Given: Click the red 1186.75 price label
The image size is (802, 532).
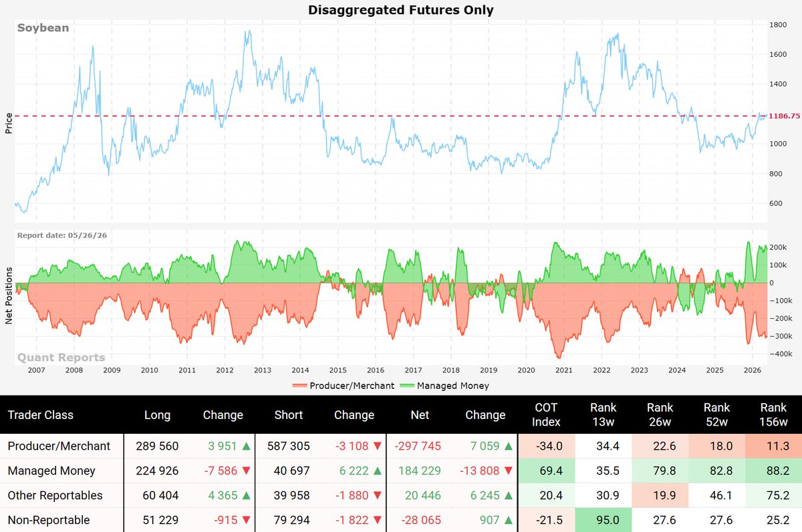Looking at the screenshot, I should click(786, 116).
